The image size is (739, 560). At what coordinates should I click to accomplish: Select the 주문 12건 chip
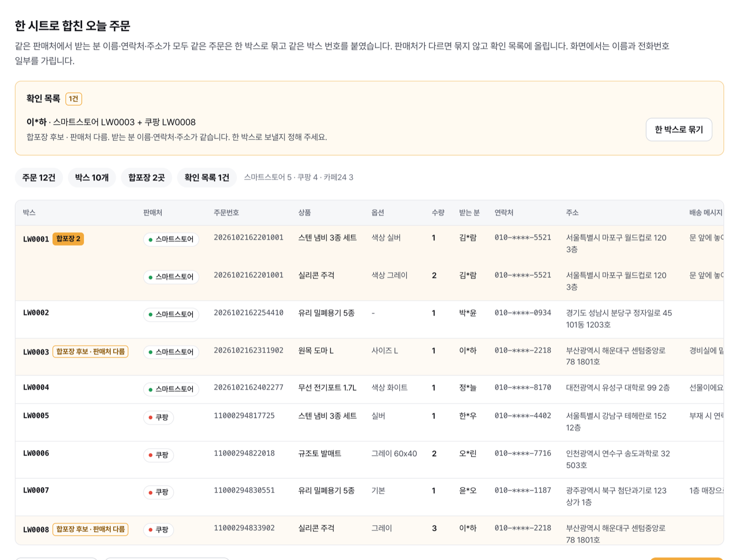[39, 177]
